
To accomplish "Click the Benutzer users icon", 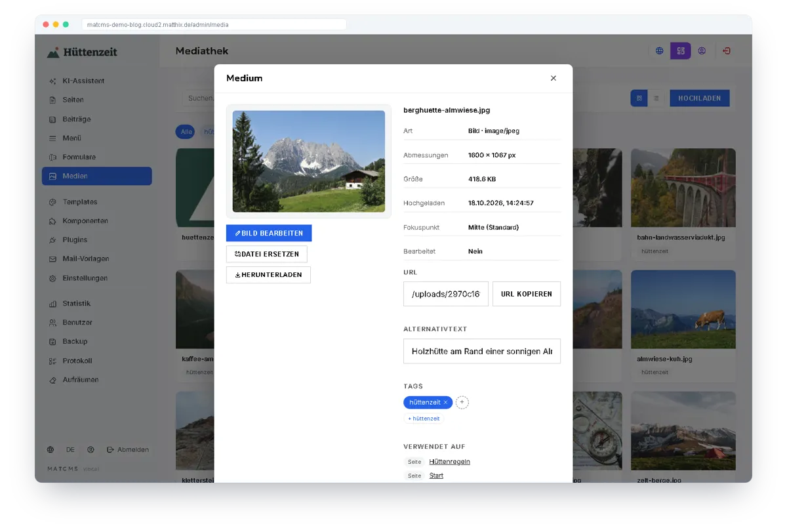I will (52, 323).
